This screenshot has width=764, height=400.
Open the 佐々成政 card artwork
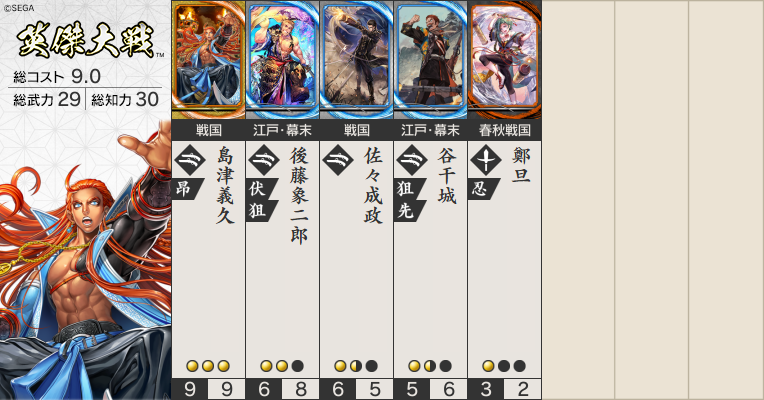[356, 59]
